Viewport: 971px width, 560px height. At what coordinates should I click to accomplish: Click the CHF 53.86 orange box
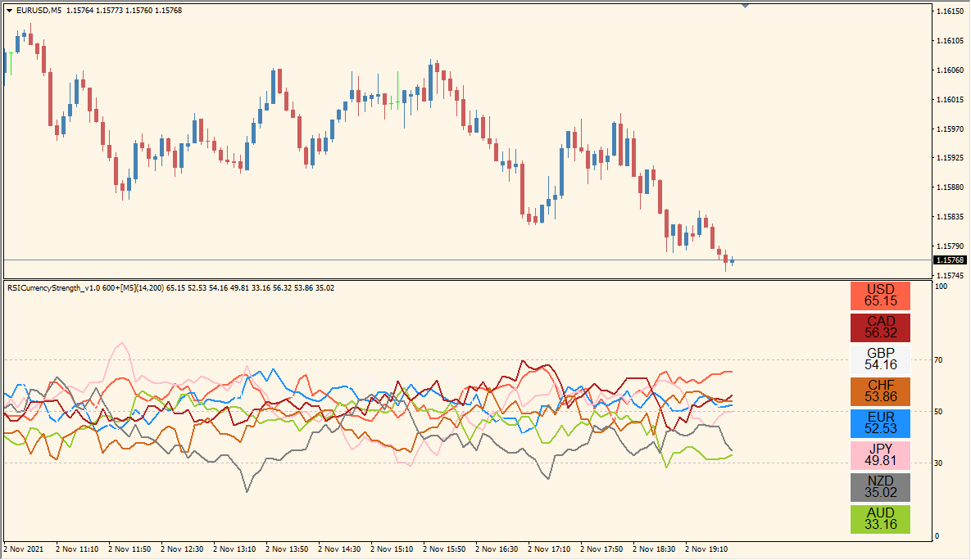[x=880, y=391]
